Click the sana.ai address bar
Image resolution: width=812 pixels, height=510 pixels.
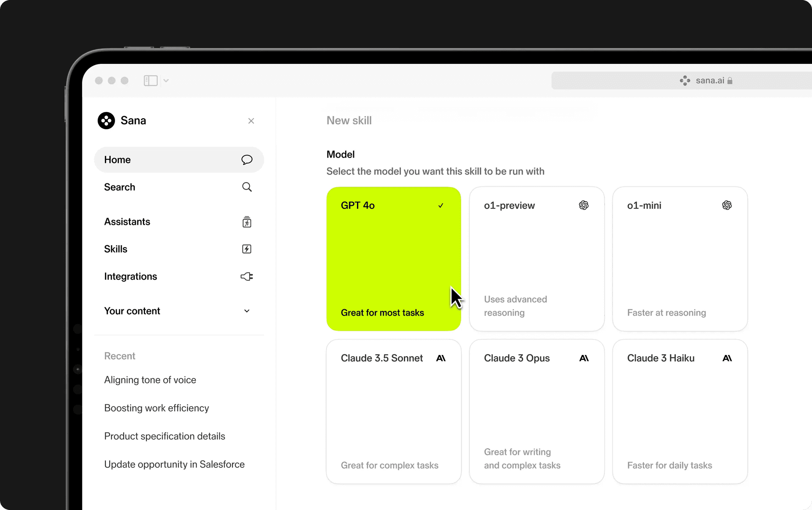682,80
